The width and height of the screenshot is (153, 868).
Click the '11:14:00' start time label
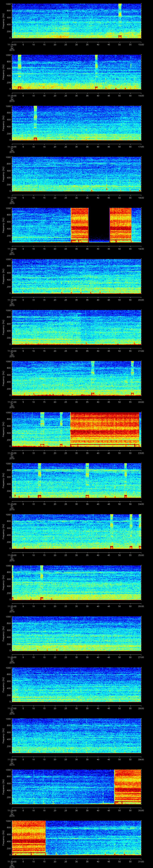12,44
